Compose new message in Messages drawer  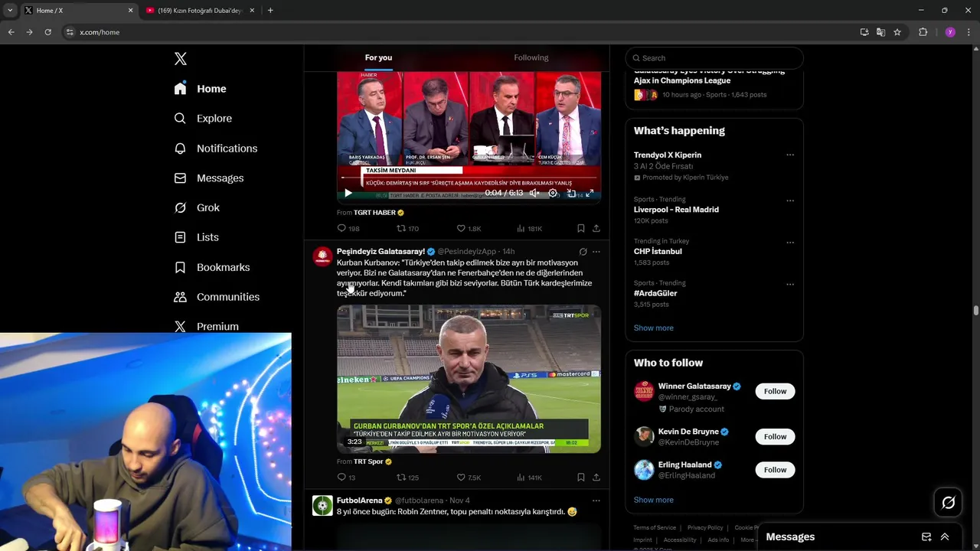coord(926,537)
